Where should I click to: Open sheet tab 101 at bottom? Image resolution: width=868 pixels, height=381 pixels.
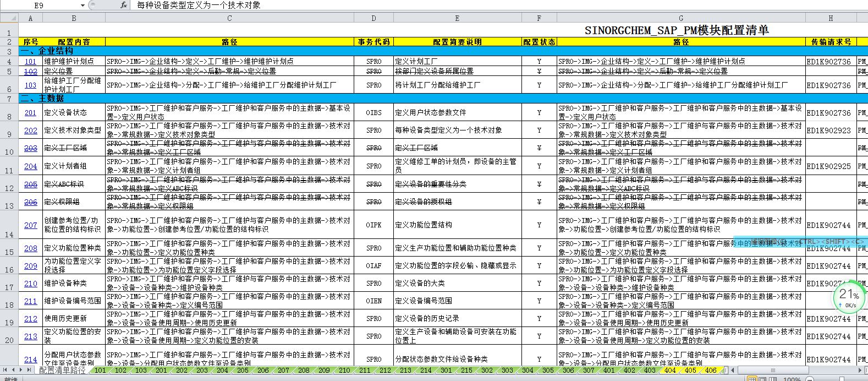(100, 370)
